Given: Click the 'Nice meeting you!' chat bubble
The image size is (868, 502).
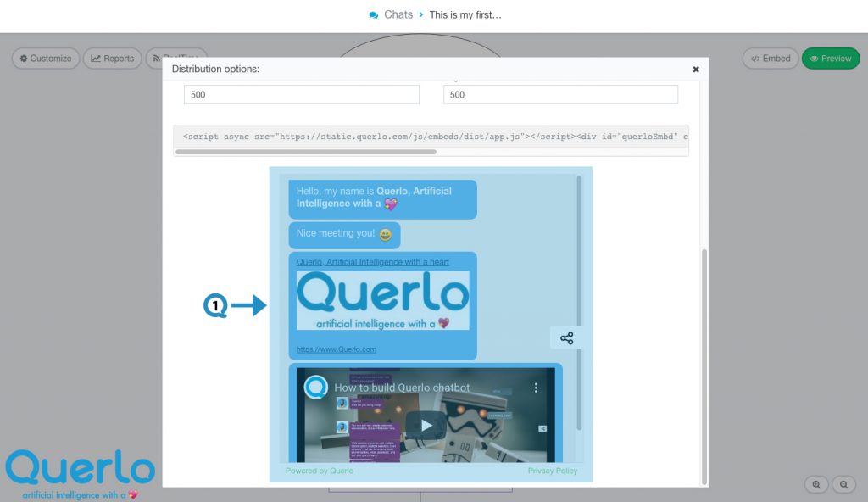Looking at the screenshot, I should pyautogui.click(x=344, y=234).
